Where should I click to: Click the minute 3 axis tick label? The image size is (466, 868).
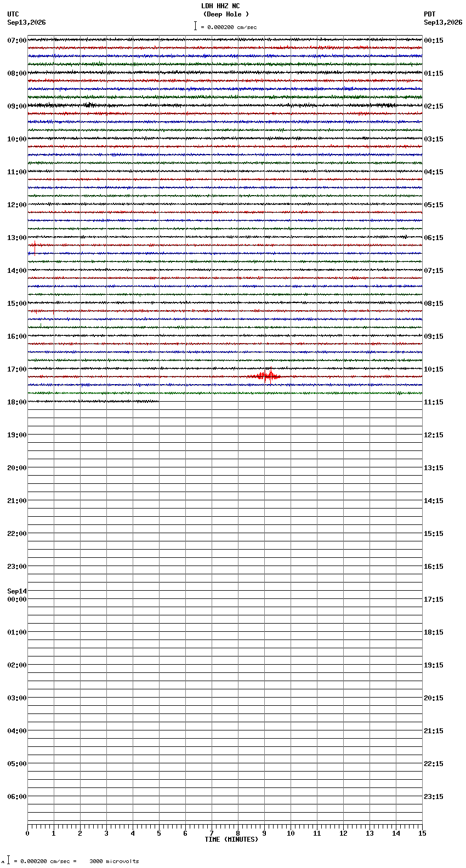point(106,833)
